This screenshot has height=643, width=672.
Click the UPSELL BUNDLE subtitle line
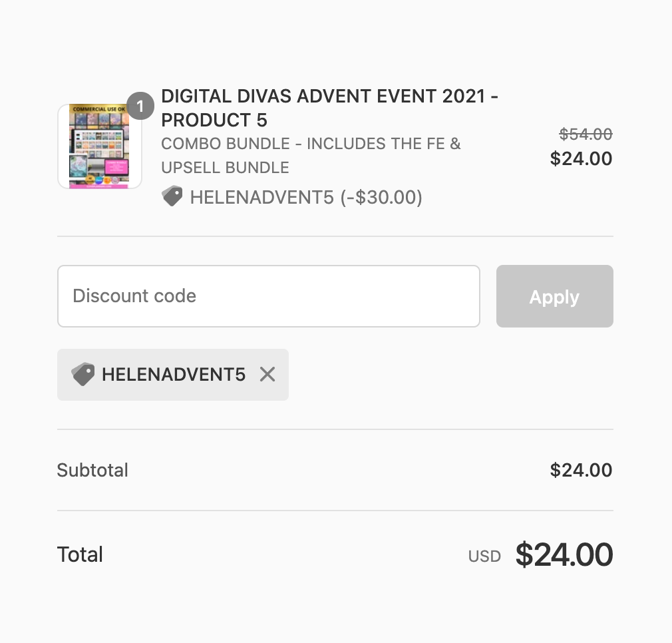[225, 168]
